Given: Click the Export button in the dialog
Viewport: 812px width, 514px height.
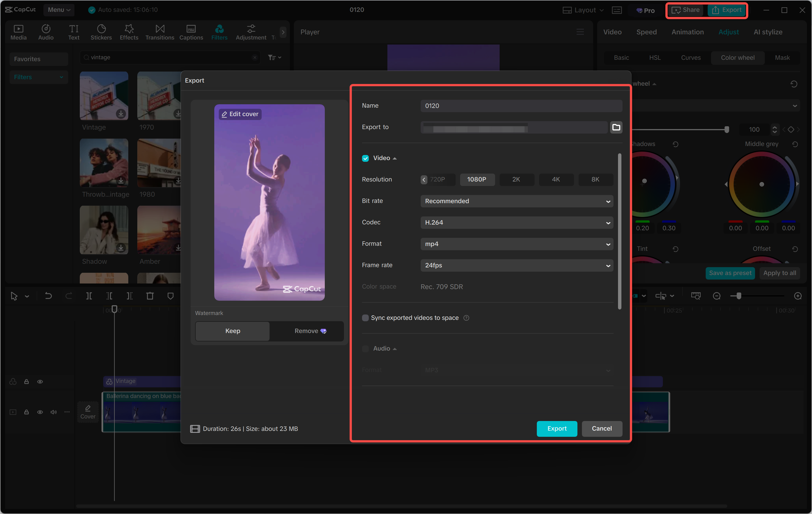Looking at the screenshot, I should 557,429.
